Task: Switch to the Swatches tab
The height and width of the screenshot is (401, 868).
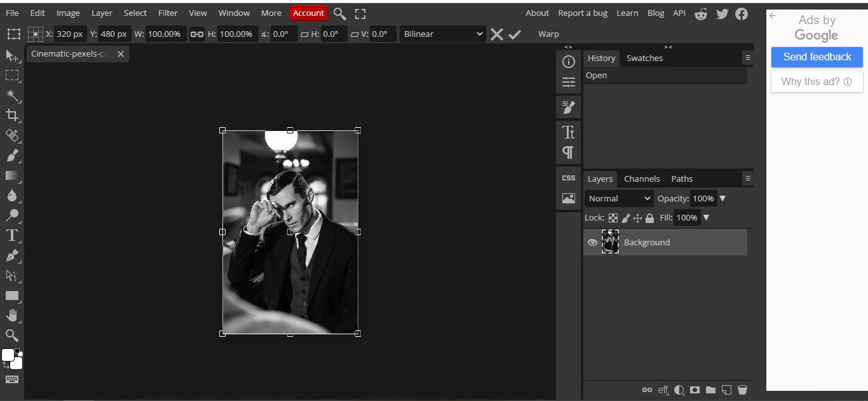Action: 644,58
